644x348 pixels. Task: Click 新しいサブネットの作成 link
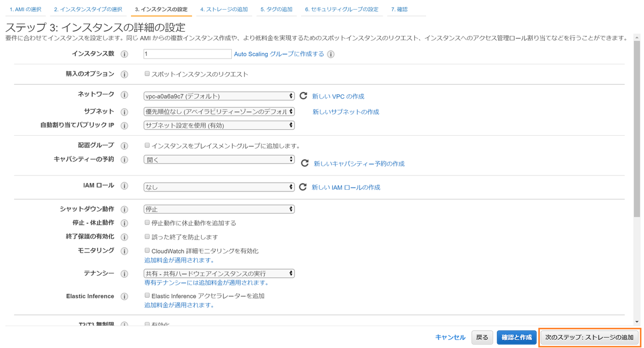pyautogui.click(x=346, y=112)
